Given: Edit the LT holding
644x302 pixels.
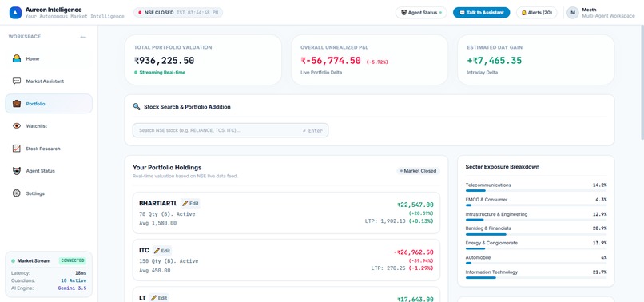Looking at the screenshot, I should (159, 298).
